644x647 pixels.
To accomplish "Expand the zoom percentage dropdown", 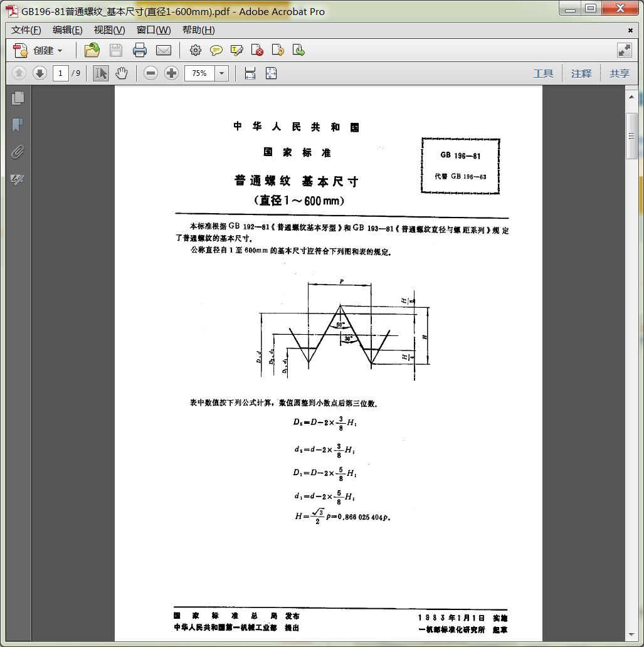I will click(221, 73).
